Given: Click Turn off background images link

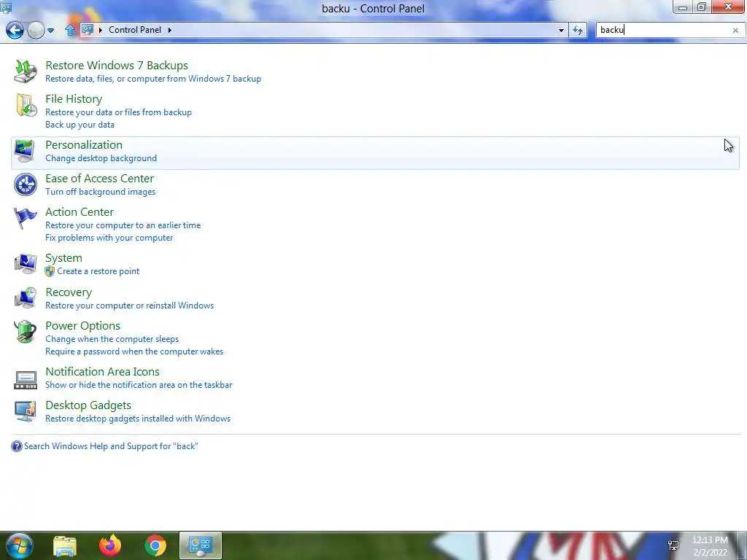Looking at the screenshot, I should click(x=100, y=192).
